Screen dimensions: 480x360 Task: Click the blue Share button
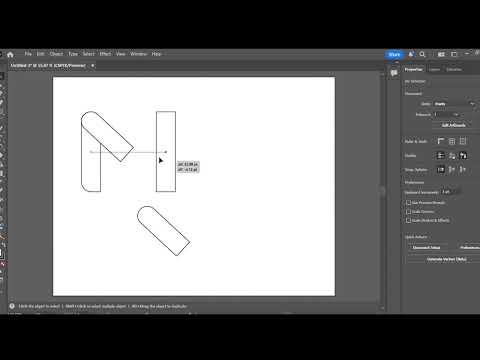[x=394, y=54]
